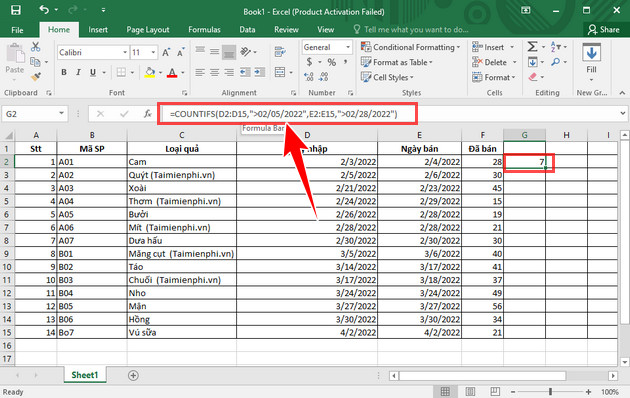
Task: Toggle Italic formatting
Action: coord(78,72)
